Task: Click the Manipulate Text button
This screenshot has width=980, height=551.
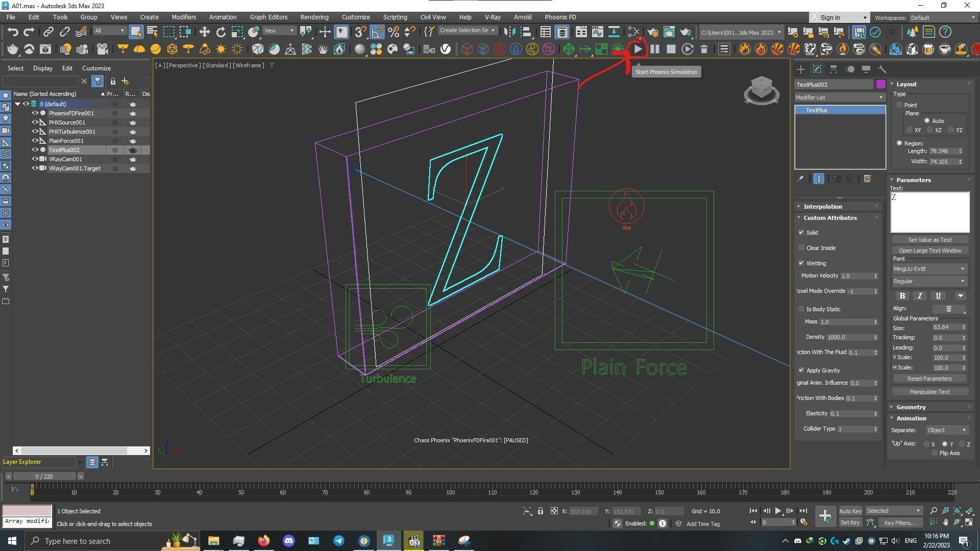Action: 929,392
